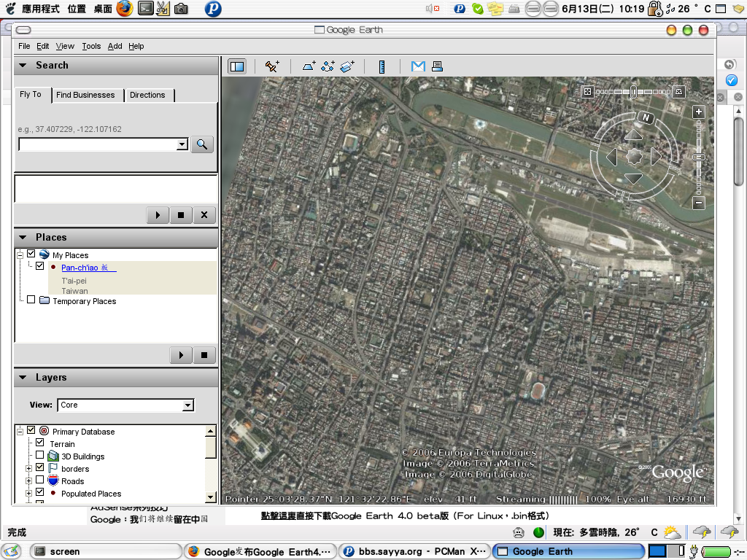Collapse the Places panel
Screen dimensions: 747x560
click(23, 237)
